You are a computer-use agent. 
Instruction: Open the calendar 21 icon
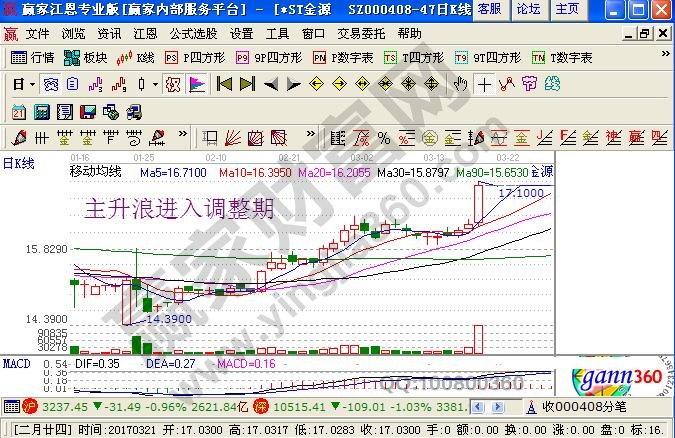(19, 112)
